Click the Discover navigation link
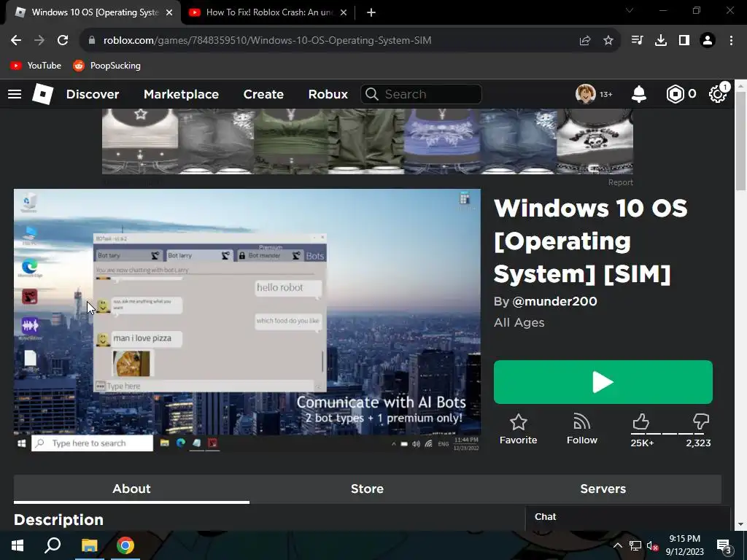 click(x=93, y=94)
